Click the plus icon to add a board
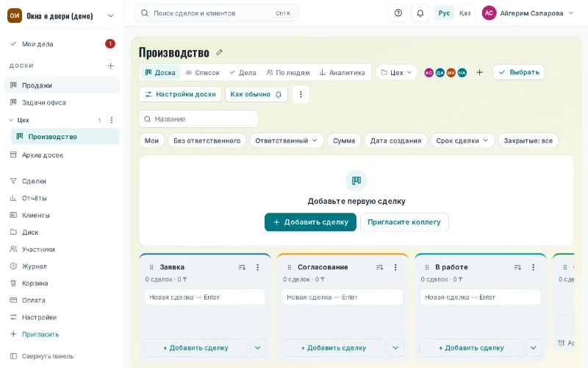588x368 pixels. 111,66
